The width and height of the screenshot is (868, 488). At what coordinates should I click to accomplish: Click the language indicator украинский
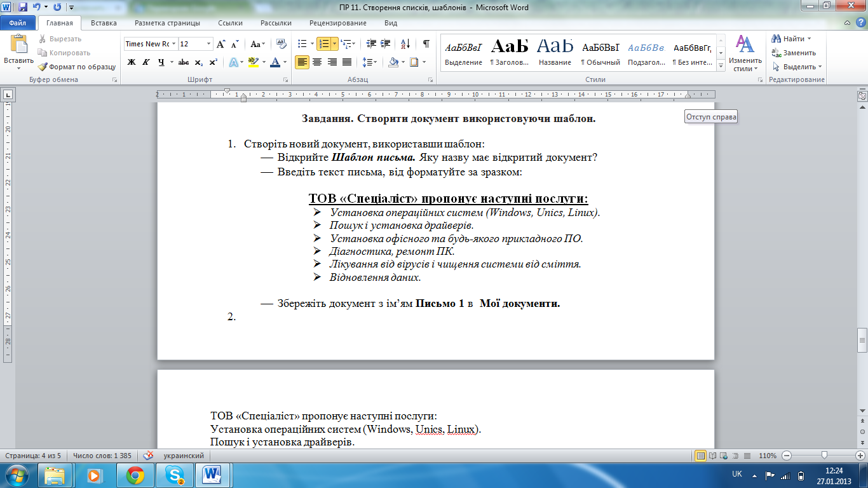coord(184,456)
